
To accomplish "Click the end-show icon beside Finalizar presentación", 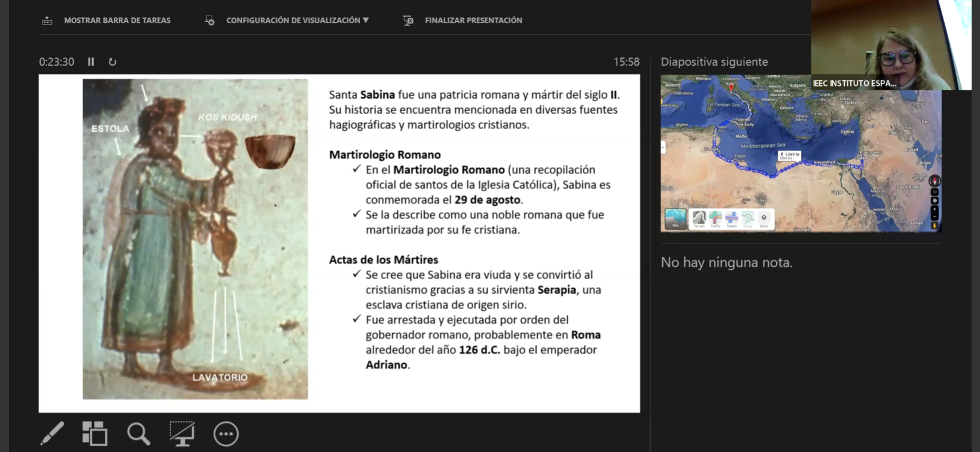I will pos(408,20).
